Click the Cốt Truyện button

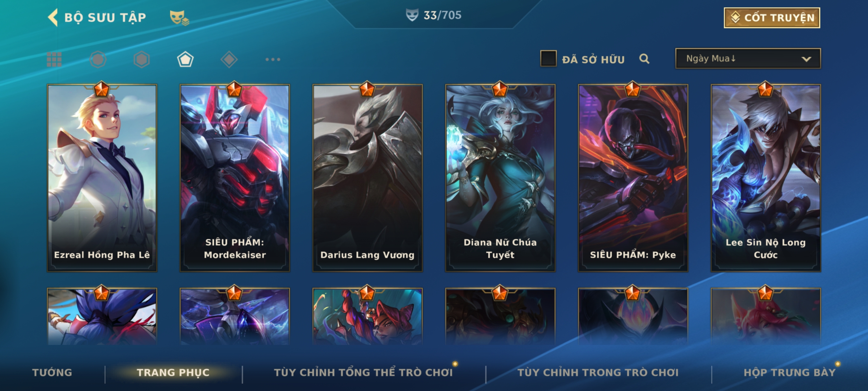click(772, 18)
